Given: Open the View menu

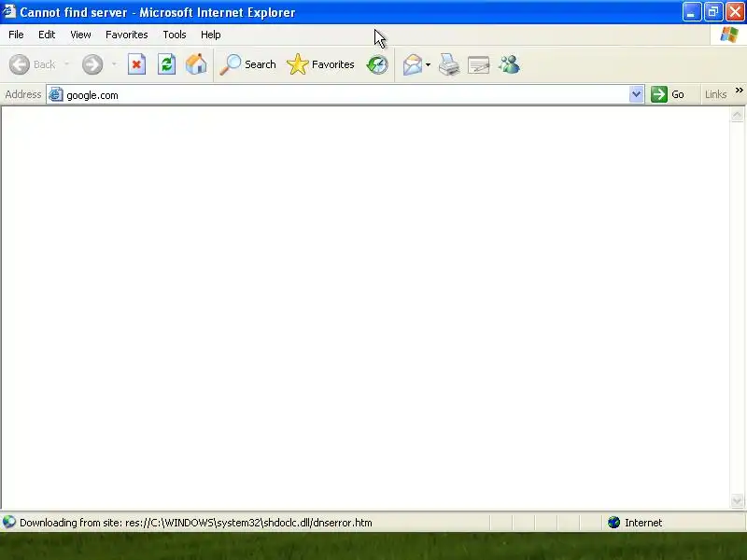Looking at the screenshot, I should [80, 35].
